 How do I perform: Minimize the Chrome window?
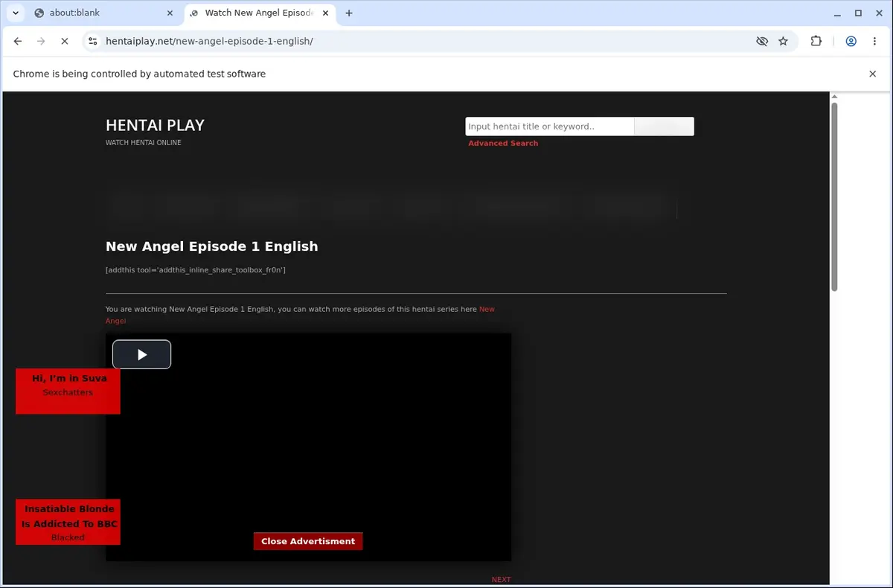837,13
